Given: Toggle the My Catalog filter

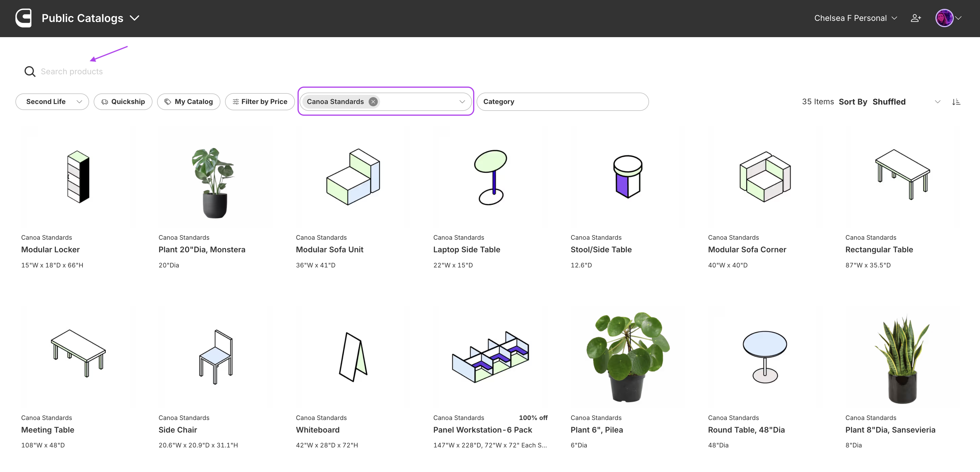Looking at the screenshot, I should pos(189,102).
